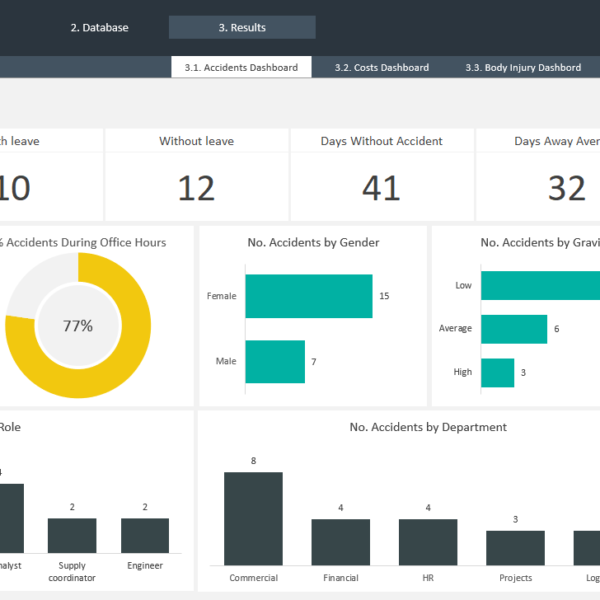Select the Days Without Accident value 41
This screenshot has height=600, width=600.
pos(381,187)
